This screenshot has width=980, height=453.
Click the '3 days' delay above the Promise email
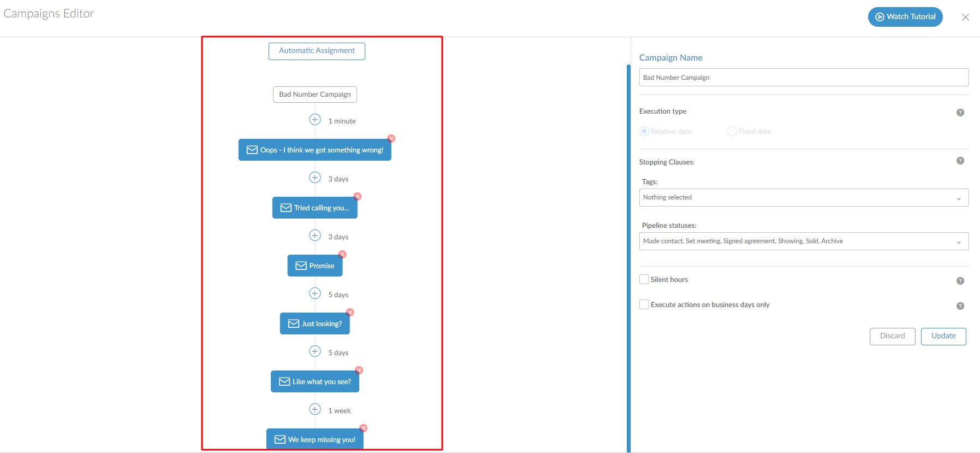click(338, 237)
